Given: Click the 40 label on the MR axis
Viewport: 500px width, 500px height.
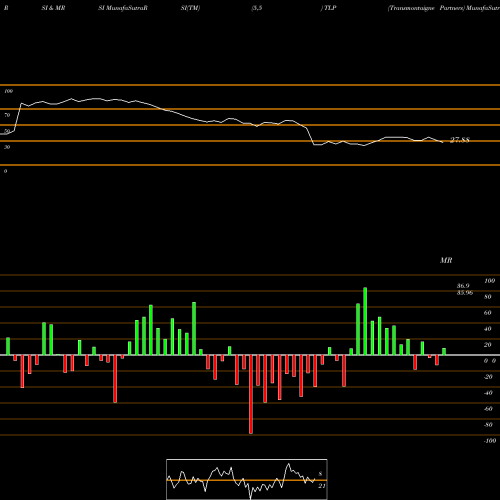Looking at the screenshot, I should pyautogui.click(x=488, y=329).
